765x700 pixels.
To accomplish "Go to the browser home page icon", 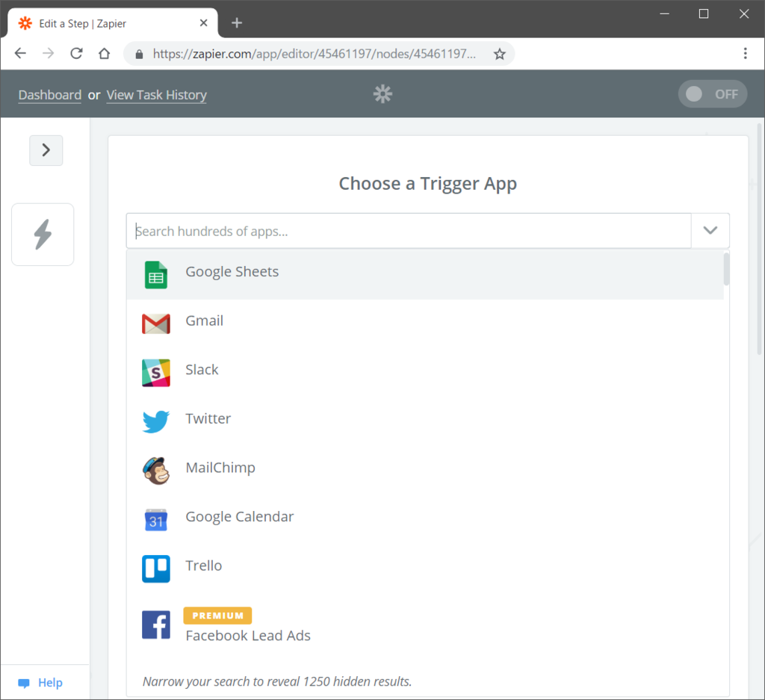I will pyautogui.click(x=104, y=53).
